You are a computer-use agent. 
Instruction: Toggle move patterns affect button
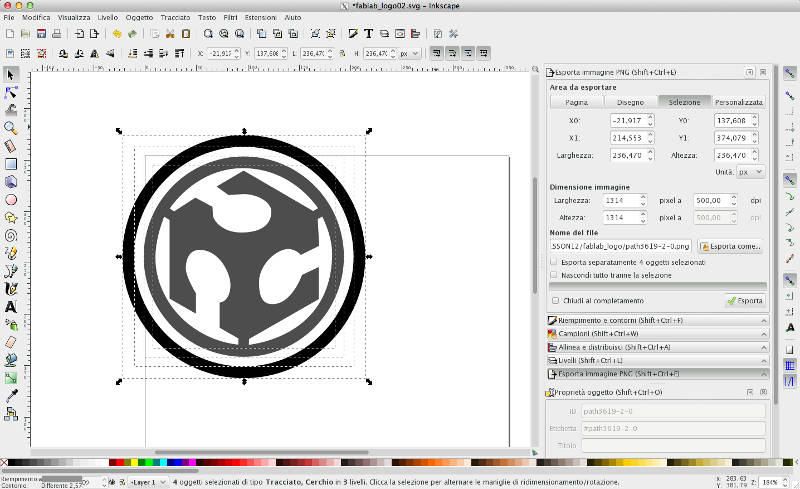coord(484,53)
